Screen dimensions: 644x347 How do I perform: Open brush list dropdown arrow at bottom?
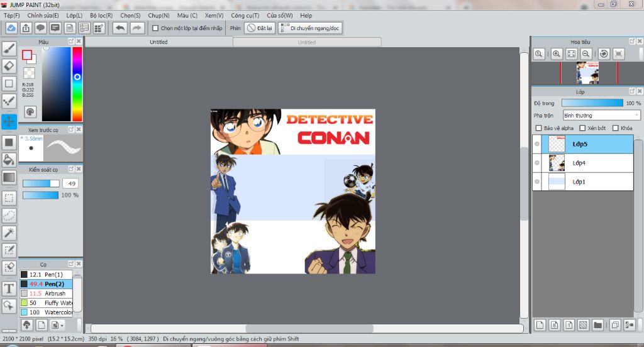(x=57, y=325)
